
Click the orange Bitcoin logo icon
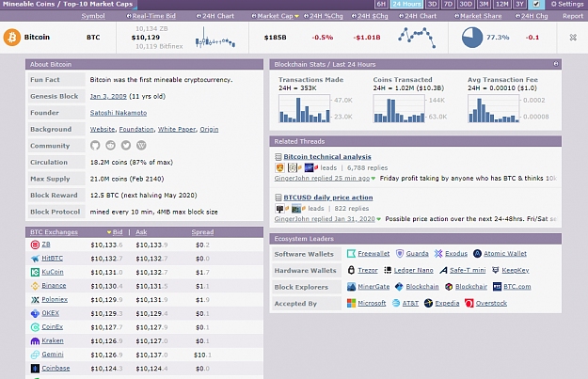point(12,38)
